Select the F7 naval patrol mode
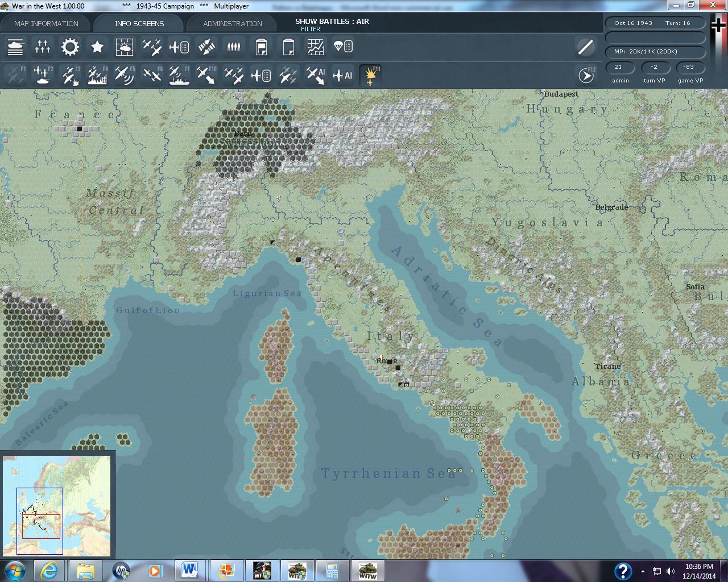This screenshot has height=582, width=728. click(x=179, y=75)
